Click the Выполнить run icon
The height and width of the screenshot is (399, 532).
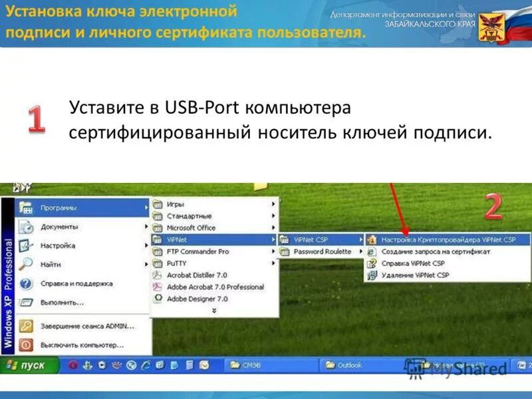26,303
